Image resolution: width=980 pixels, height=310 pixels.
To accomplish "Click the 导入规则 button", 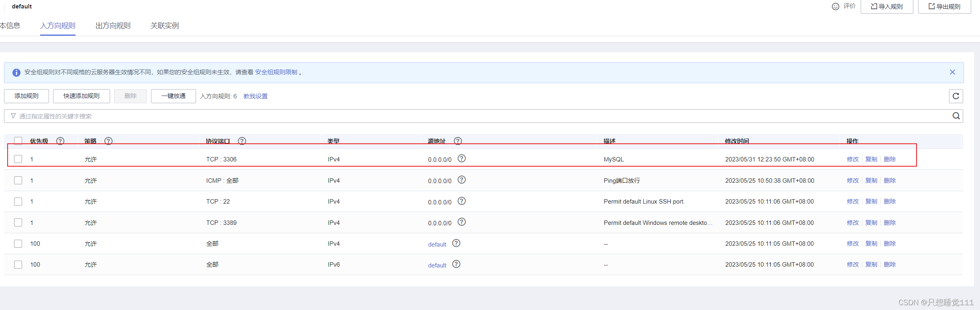I will [887, 6].
